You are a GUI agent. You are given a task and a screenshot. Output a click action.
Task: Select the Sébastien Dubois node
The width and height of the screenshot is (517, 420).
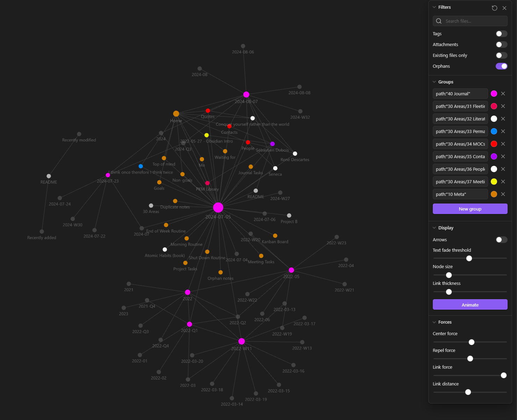coord(272,144)
